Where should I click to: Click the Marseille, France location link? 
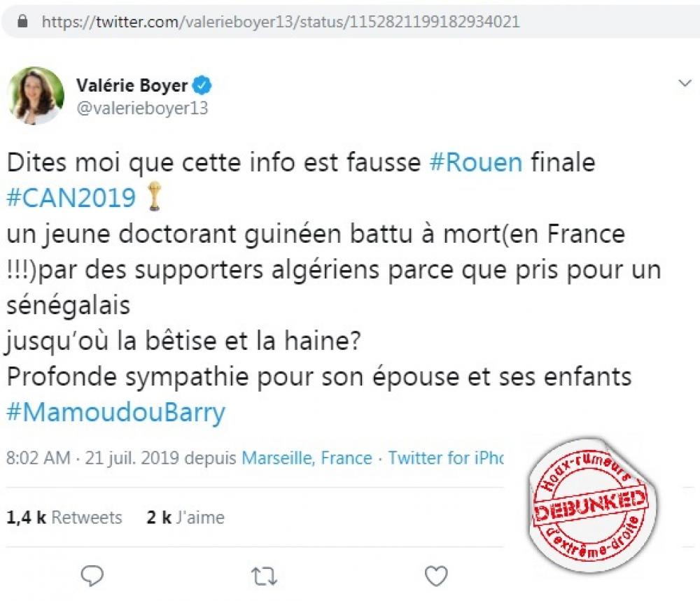(x=307, y=458)
